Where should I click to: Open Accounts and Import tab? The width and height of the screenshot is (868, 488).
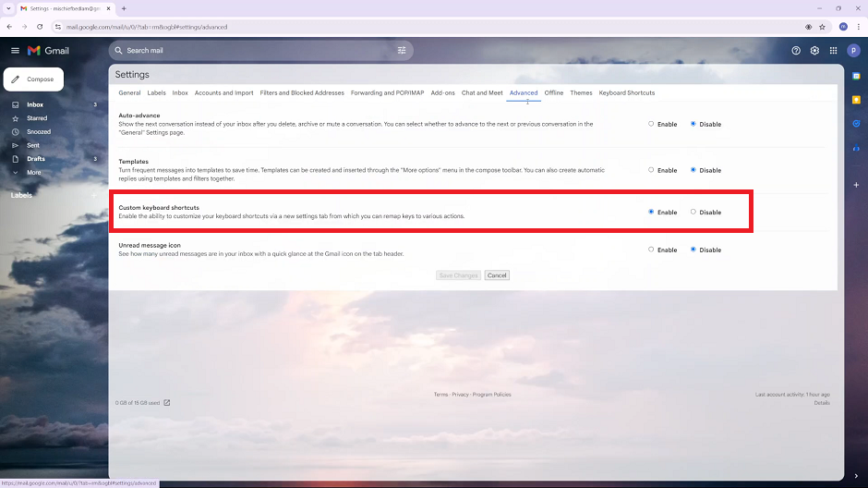click(223, 93)
